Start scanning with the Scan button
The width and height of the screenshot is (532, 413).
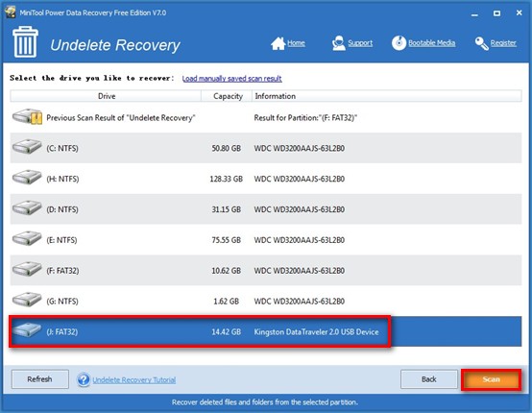[491, 379]
